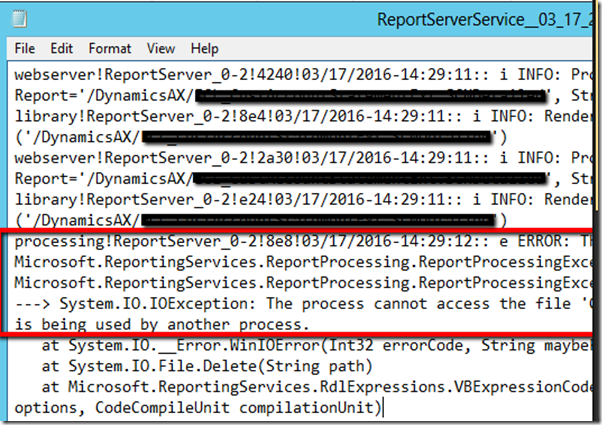Click the Notepad icon in the title bar

[x=19, y=19]
